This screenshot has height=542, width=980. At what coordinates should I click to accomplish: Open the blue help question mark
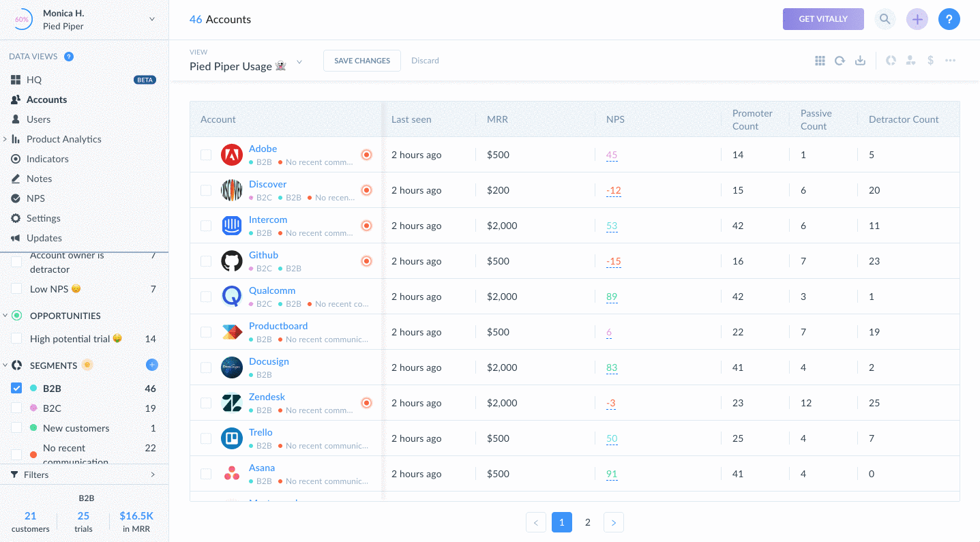pyautogui.click(x=949, y=19)
